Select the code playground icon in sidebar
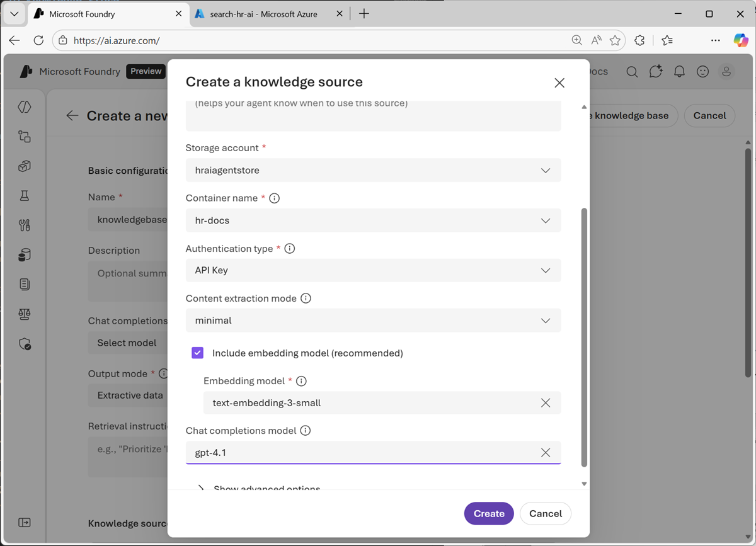Image resolution: width=756 pixels, height=546 pixels. (24, 107)
